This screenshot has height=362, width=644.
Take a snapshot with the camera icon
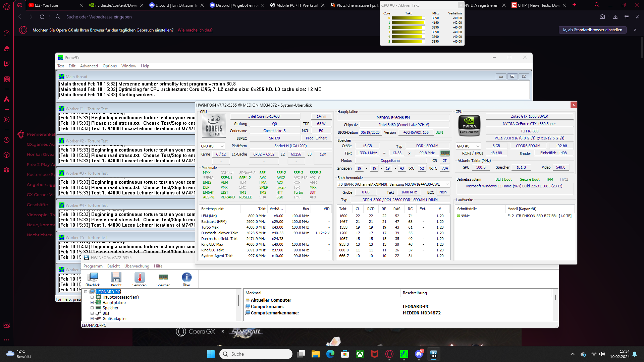pyautogui.click(x=602, y=17)
